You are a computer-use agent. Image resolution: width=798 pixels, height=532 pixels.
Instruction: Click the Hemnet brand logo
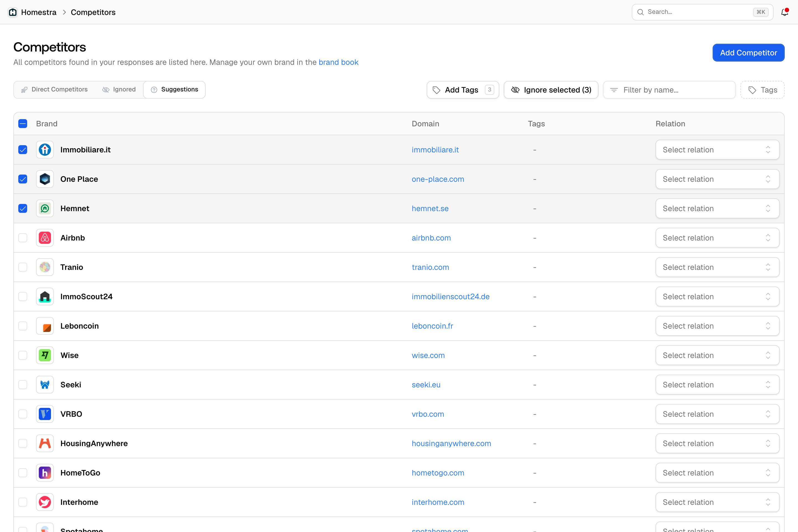(x=45, y=208)
